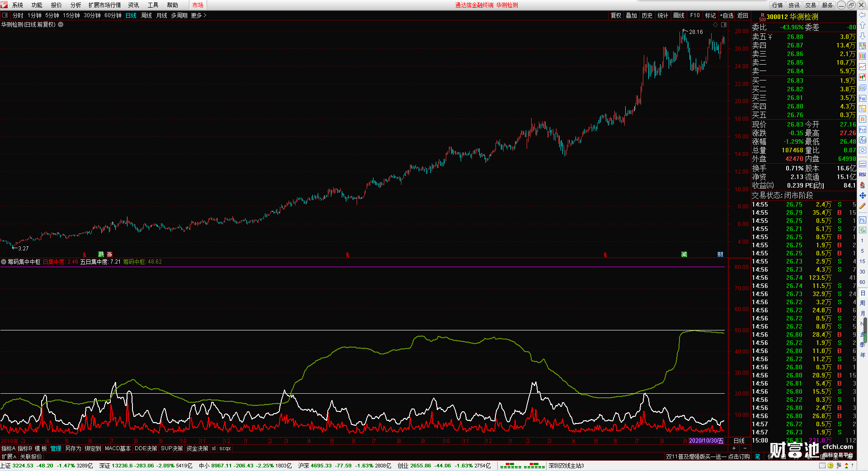Click the plus zoom button beside 日线
868x471 pixels.
pos(734,448)
